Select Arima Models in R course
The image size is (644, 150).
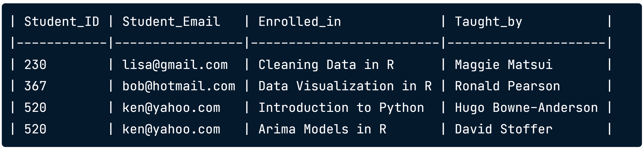point(322,129)
